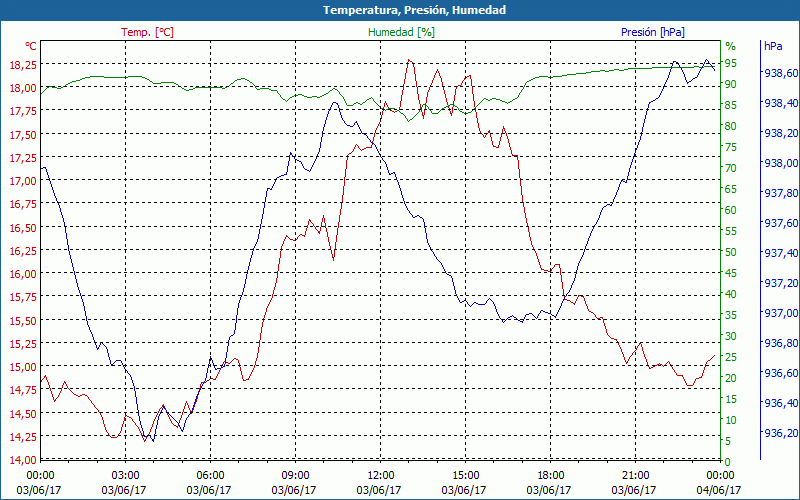Click the '936,20' pressure axis value

tap(781, 433)
